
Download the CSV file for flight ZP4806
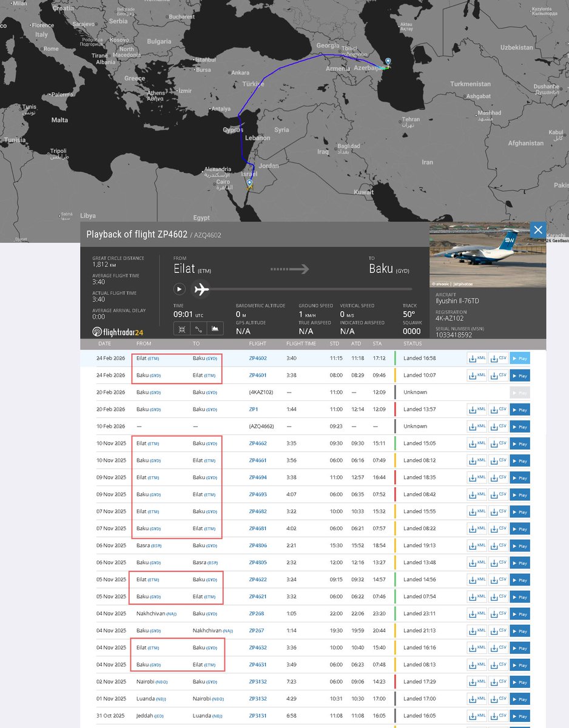click(498, 545)
